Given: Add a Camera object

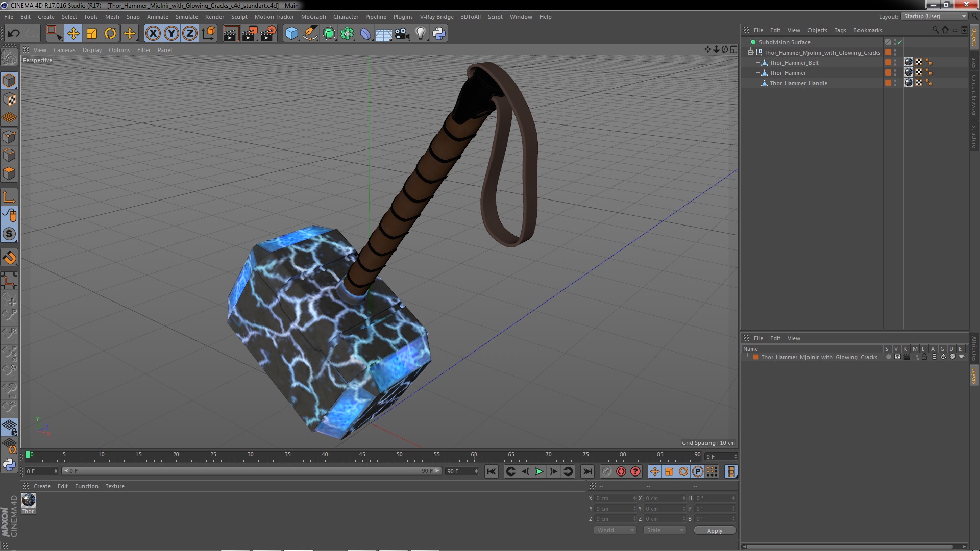Looking at the screenshot, I should 402,34.
